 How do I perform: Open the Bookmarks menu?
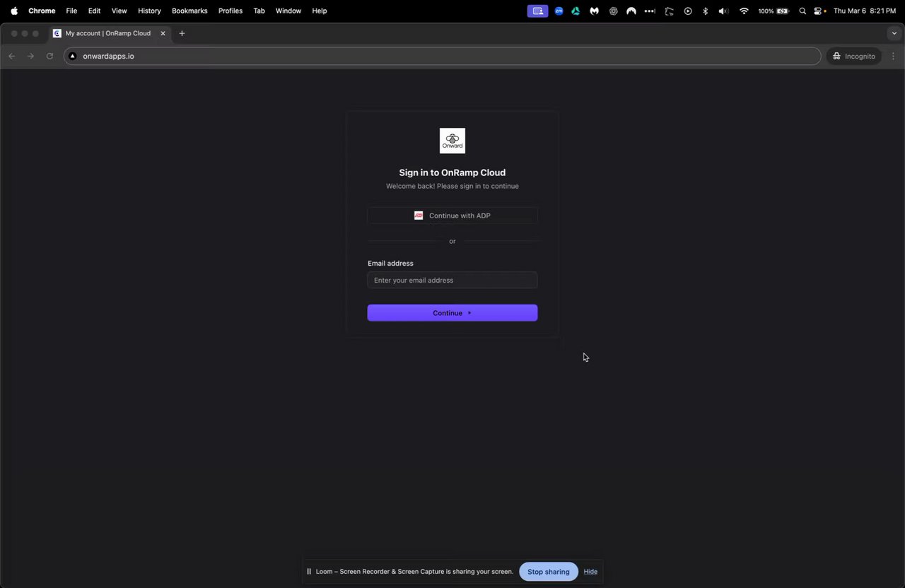pos(189,11)
